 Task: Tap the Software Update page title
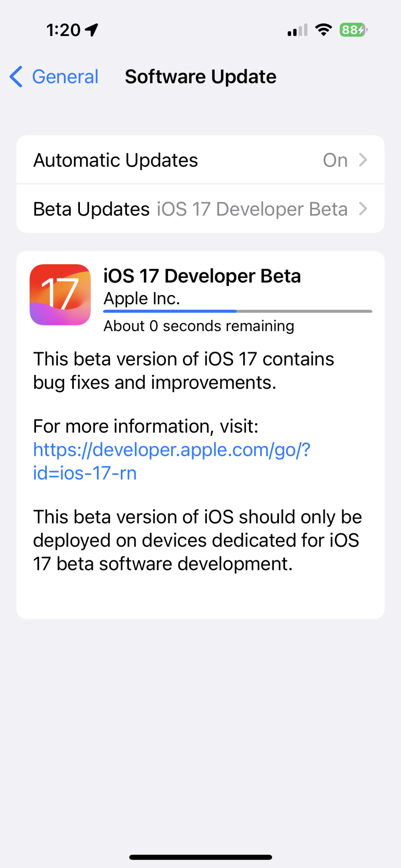200,77
